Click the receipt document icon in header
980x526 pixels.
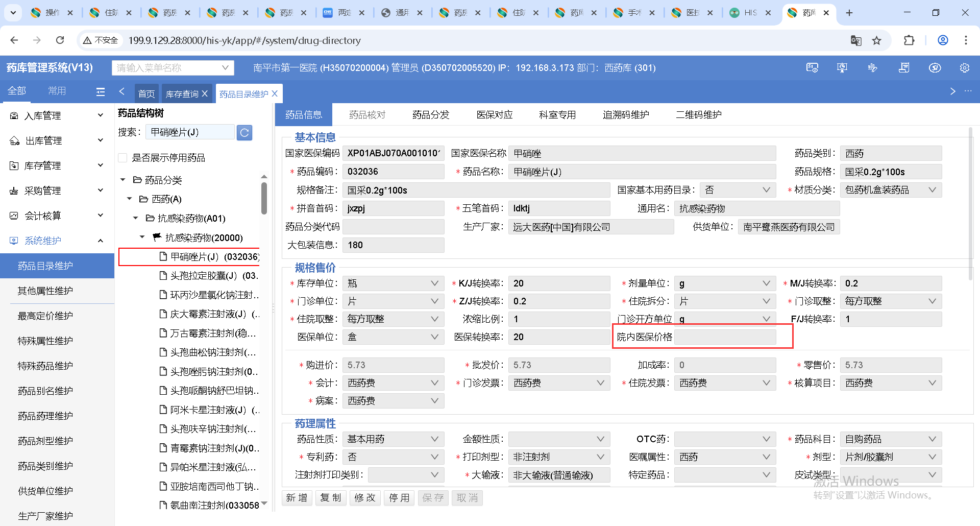904,68
